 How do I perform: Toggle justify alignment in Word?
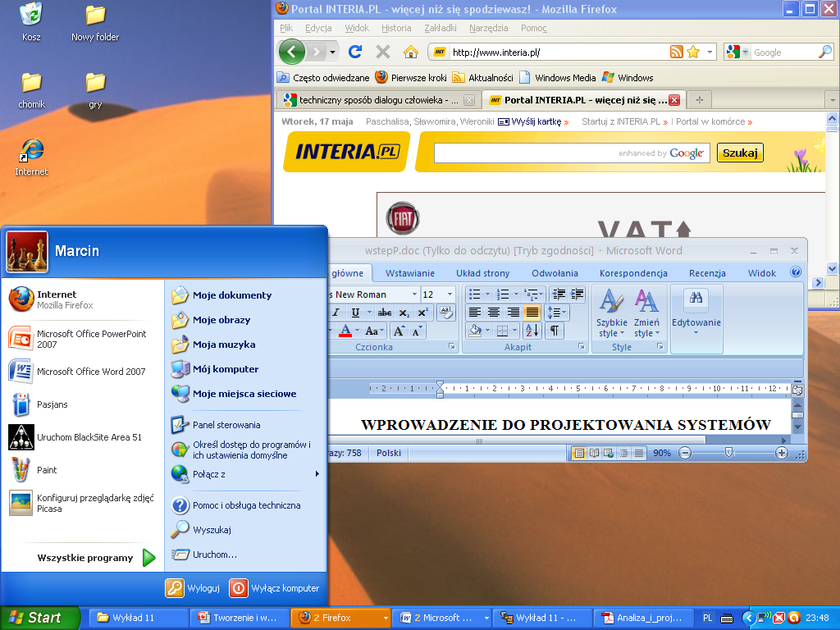[x=532, y=313]
